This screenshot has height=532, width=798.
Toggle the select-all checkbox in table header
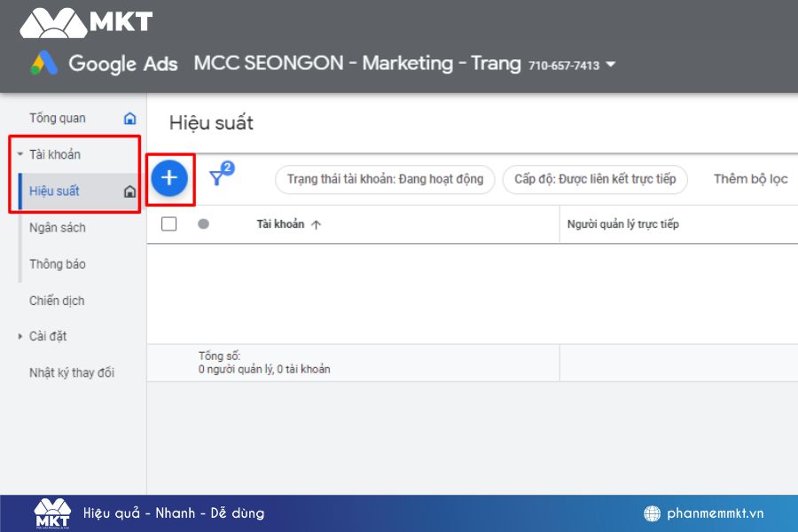pyautogui.click(x=168, y=224)
